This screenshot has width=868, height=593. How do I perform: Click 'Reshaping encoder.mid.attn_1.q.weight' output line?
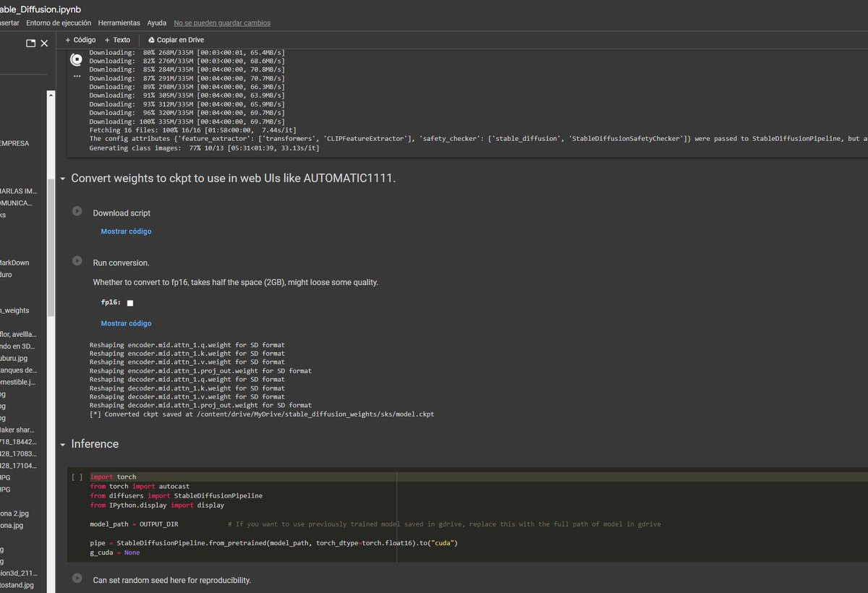point(187,345)
